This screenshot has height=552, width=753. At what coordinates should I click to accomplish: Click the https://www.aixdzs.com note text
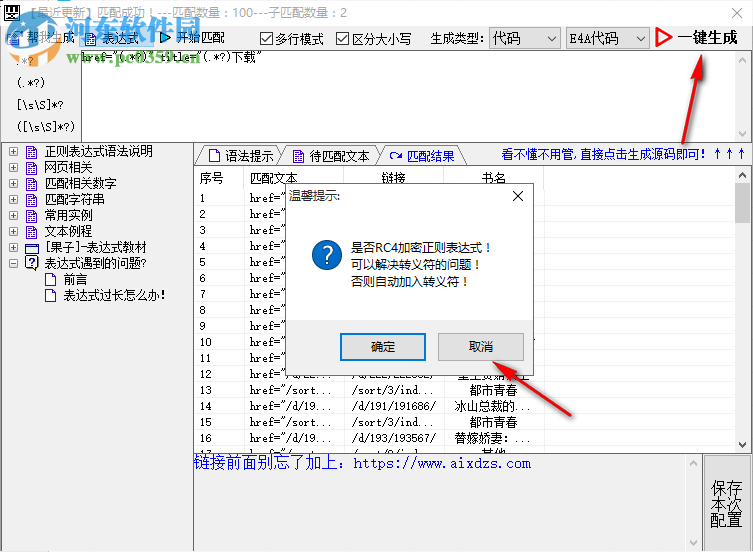442,464
